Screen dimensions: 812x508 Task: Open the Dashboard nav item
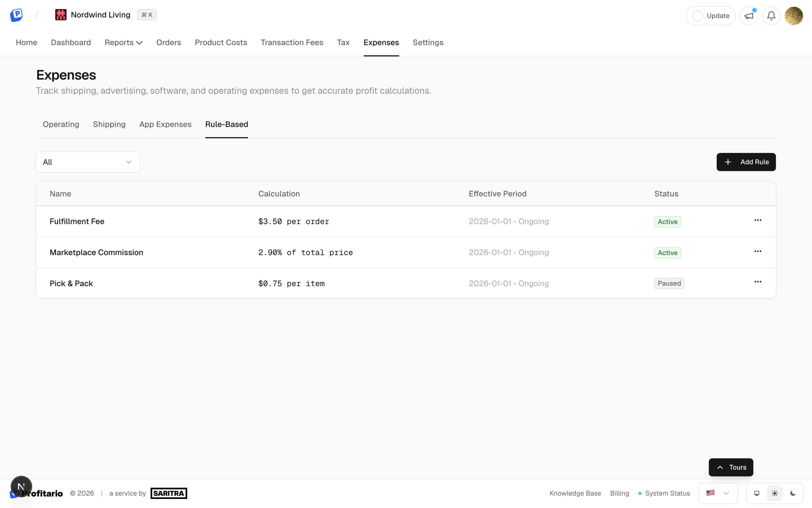[71, 42]
